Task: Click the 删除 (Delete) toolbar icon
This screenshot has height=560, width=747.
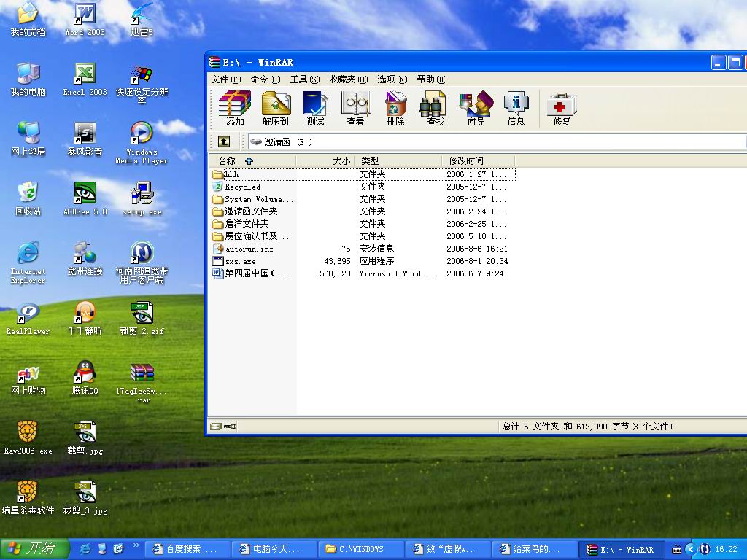Action: 395,108
